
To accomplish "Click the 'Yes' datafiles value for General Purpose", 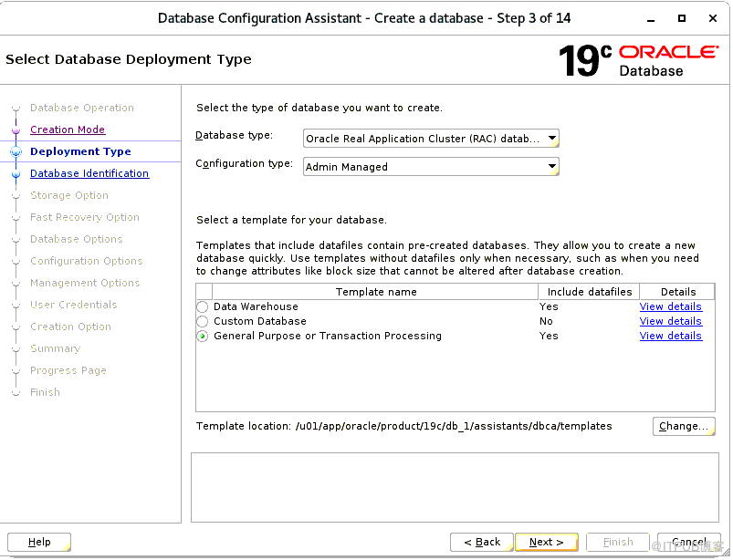I will [x=549, y=336].
